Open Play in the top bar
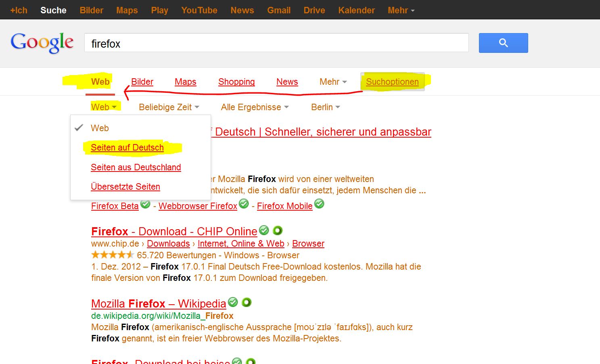The image size is (600, 364). (x=160, y=10)
